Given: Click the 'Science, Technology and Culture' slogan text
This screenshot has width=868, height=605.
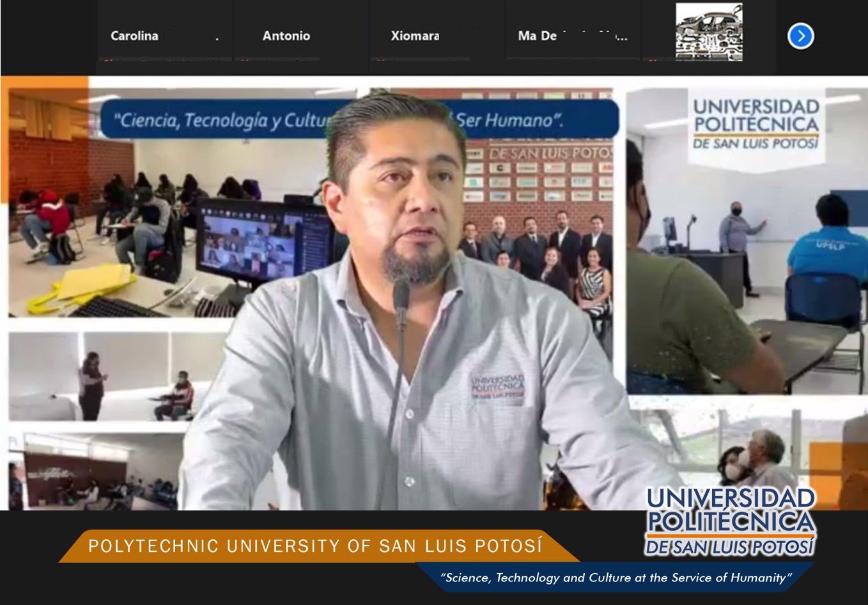Looking at the screenshot, I should coord(616,578).
